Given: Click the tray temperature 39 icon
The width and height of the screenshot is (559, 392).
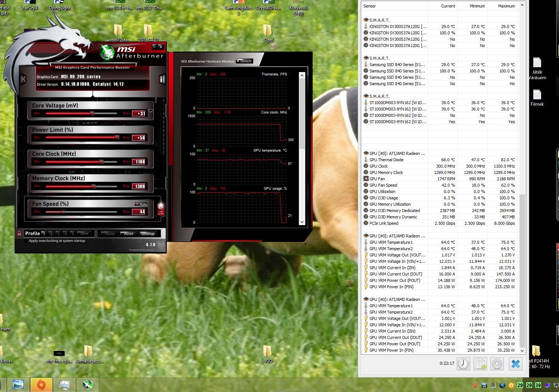Looking at the screenshot, I should pyautogui.click(x=538, y=385).
